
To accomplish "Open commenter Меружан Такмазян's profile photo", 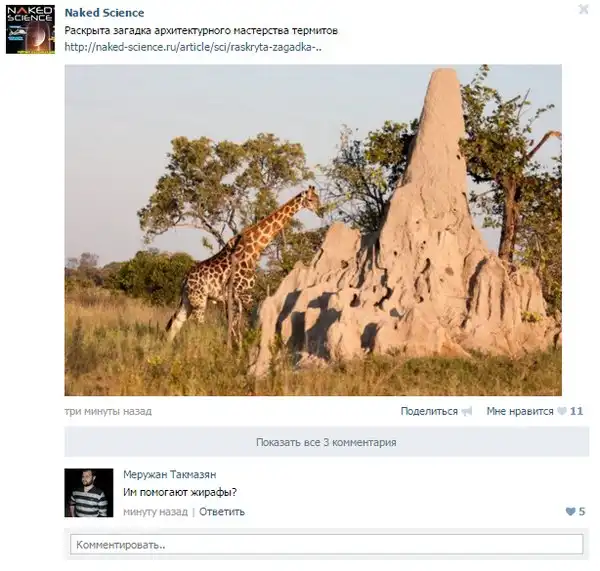I will pyautogui.click(x=89, y=492).
